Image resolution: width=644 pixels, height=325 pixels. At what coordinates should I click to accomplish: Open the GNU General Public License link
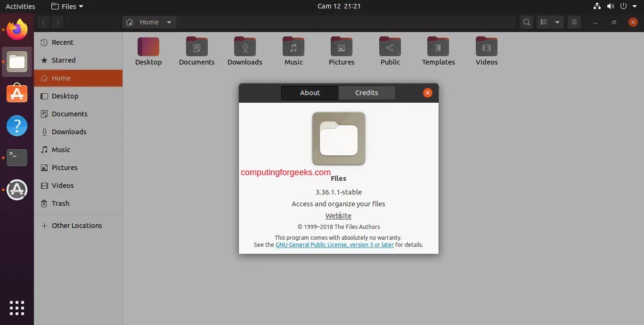tap(334, 244)
